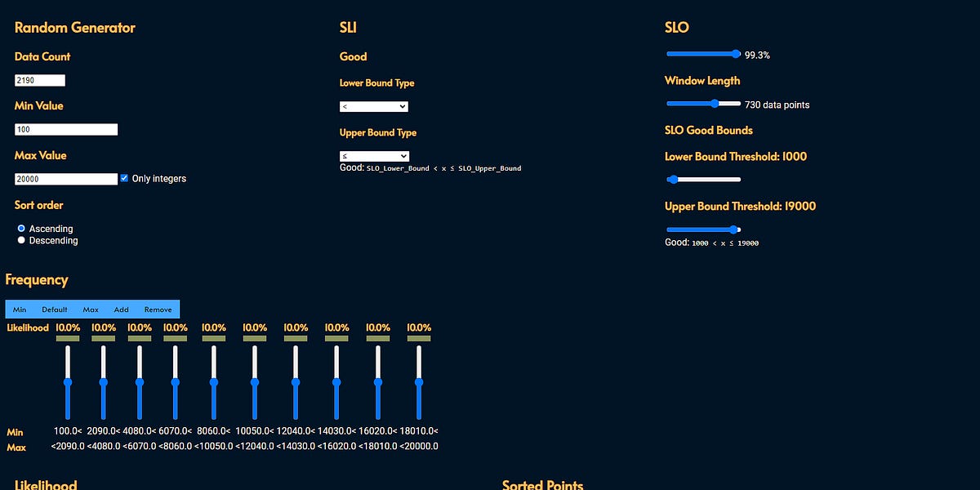Click the Frequency section heading
Viewport: 980px width, 490px height.
37,280
